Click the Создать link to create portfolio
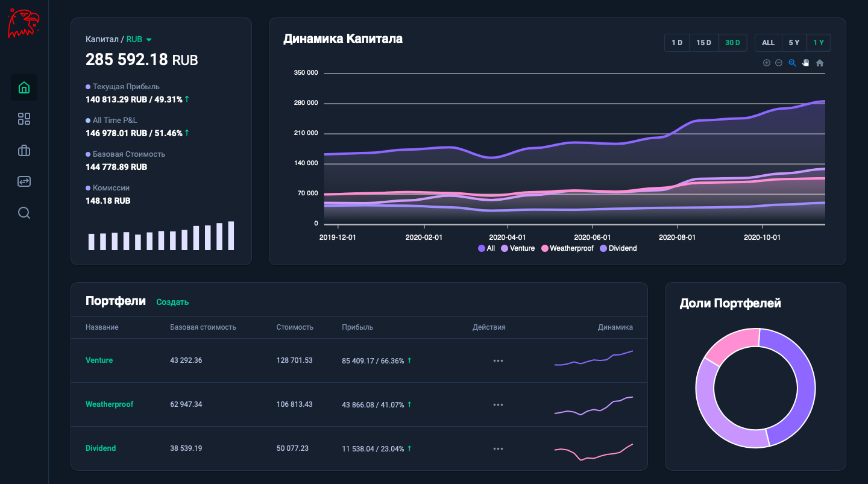Viewport: 868px width, 484px height. [x=172, y=302]
